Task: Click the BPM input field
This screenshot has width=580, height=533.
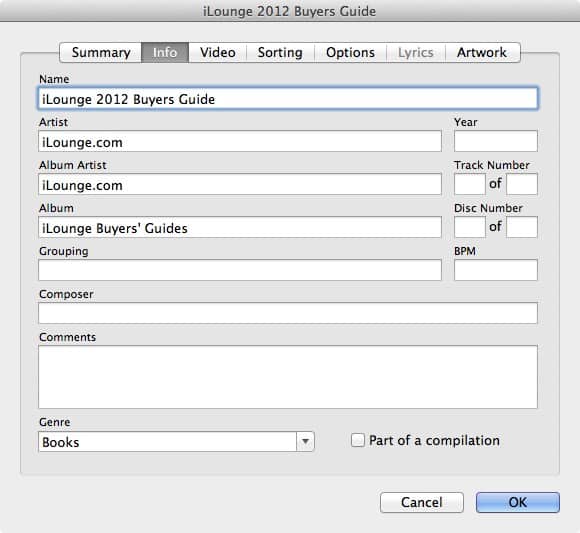Action: pyautogui.click(x=496, y=270)
